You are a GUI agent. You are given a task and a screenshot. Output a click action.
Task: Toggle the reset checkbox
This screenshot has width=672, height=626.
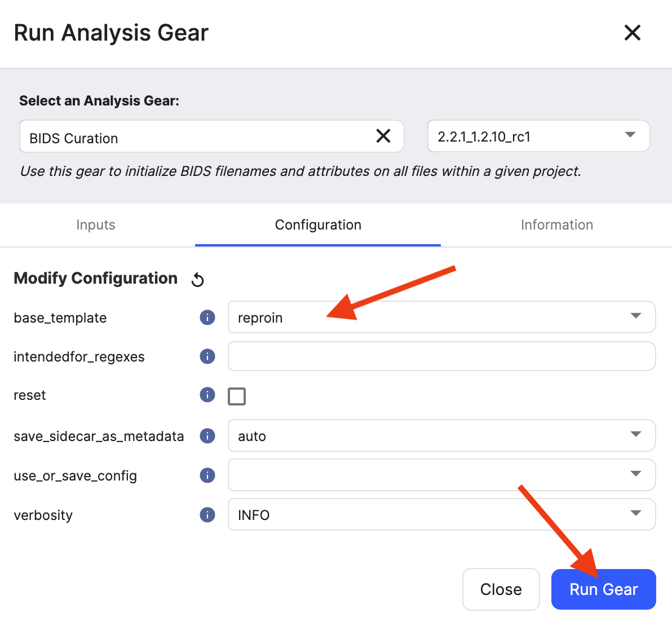[x=237, y=396]
